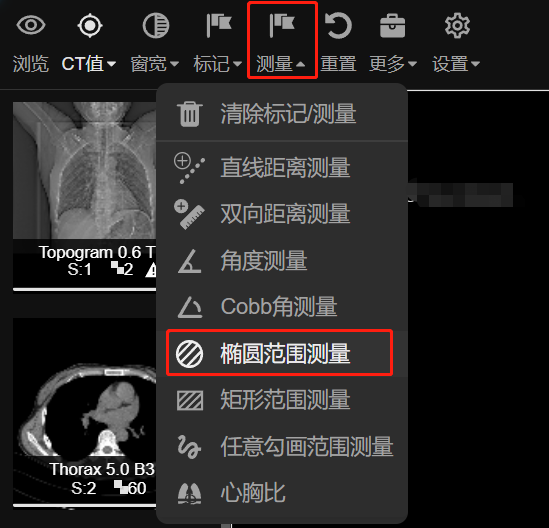Expand the CT值 dropdown arrow
549x528 pixels.
pyautogui.click(x=112, y=64)
